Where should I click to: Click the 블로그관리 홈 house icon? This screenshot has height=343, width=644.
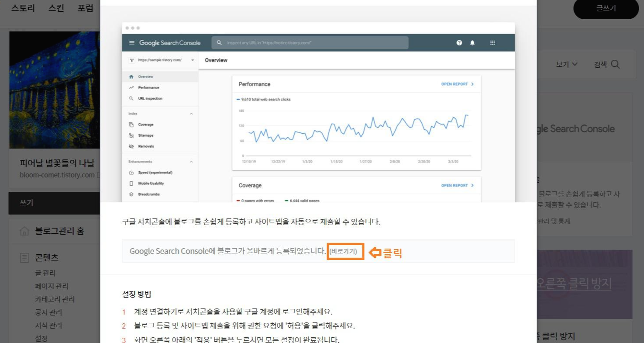[x=24, y=231]
